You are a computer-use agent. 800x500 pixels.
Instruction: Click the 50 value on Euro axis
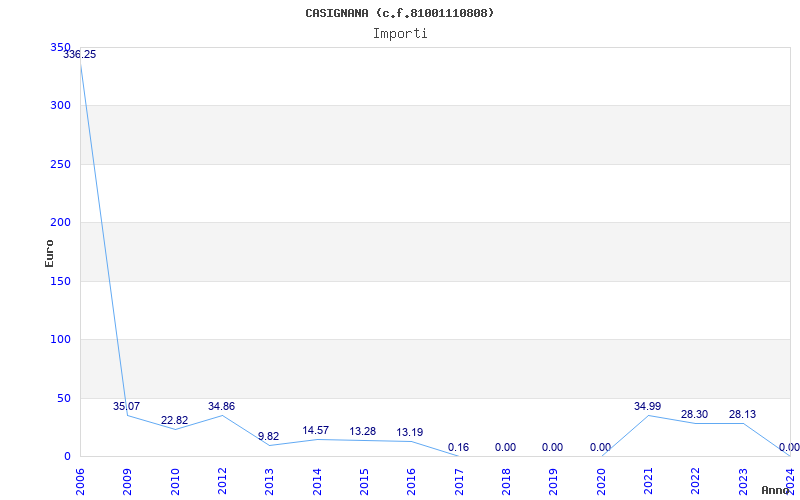click(x=63, y=398)
